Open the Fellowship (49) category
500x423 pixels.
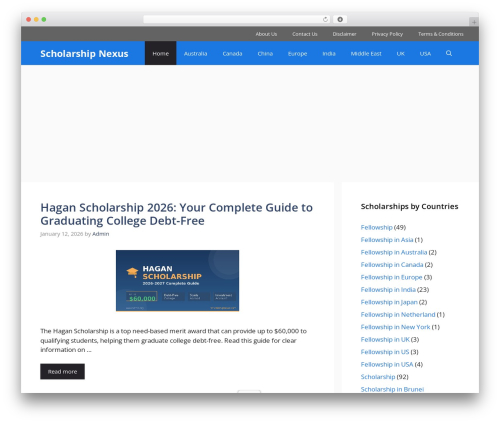pyautogui.click(x=376, y=227)
